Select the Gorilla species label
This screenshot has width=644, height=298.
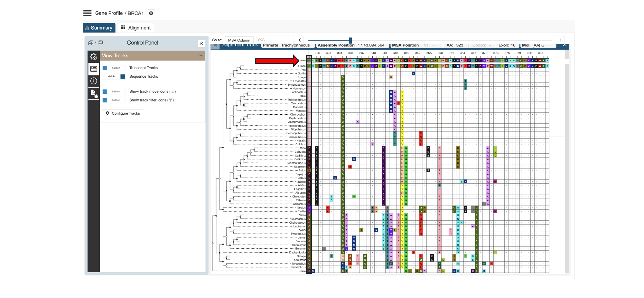pos(302,73)
